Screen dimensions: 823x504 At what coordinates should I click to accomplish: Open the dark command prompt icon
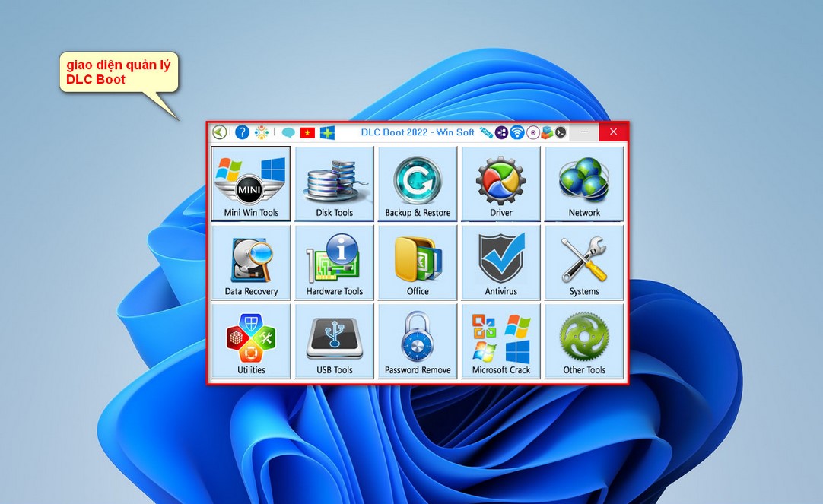tap(561, 132)
